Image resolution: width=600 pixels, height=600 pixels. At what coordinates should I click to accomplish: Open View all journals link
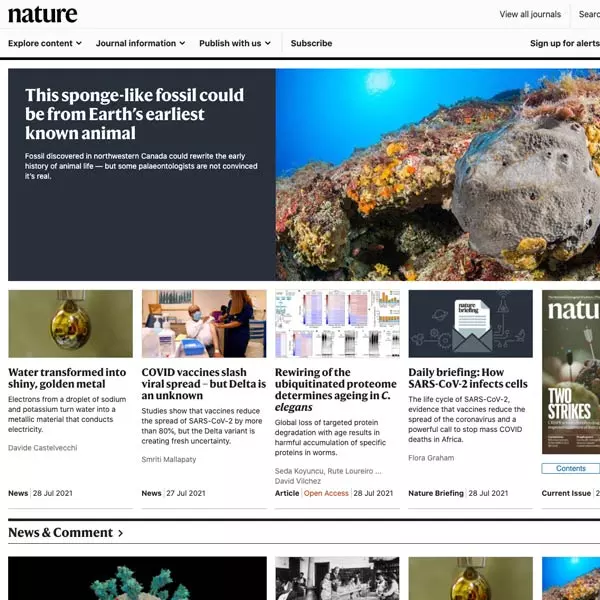point(530,14)
